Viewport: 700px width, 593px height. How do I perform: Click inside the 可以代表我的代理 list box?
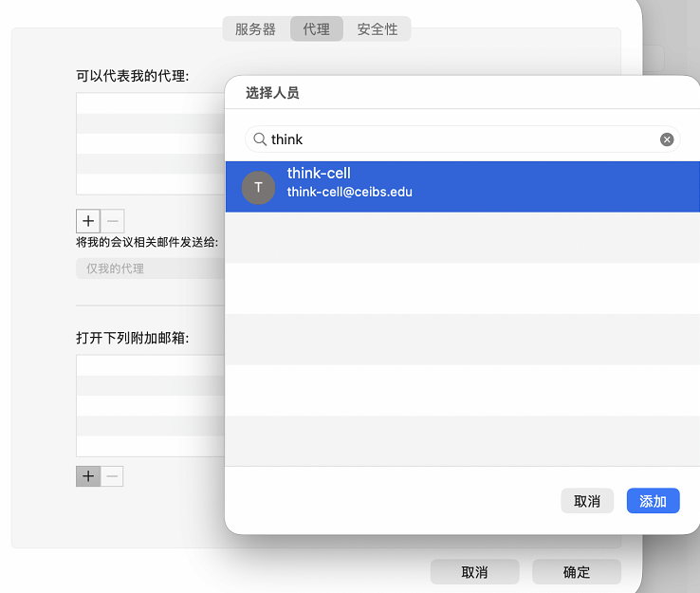click(x=150, y=143)
